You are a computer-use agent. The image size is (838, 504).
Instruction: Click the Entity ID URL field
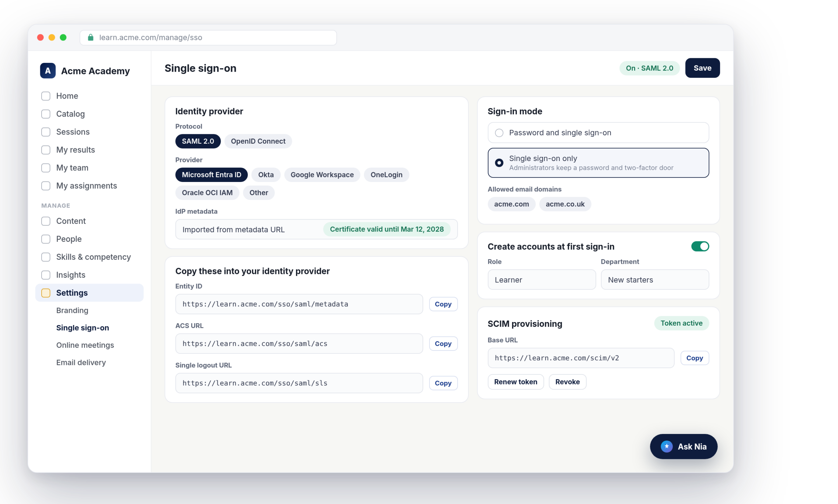click(x=299, y=304)
